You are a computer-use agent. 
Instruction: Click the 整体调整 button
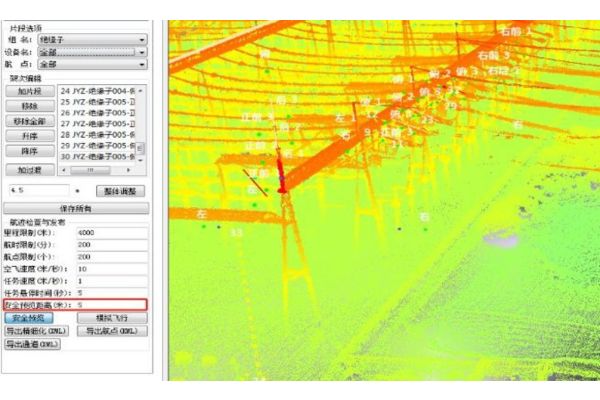(x=121, y=190)
